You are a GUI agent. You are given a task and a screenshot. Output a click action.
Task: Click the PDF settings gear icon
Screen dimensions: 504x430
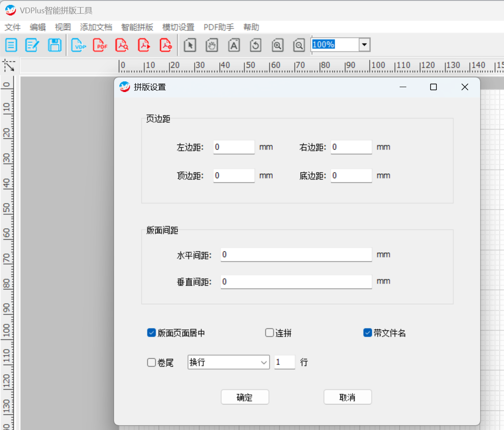coord(166,45)
